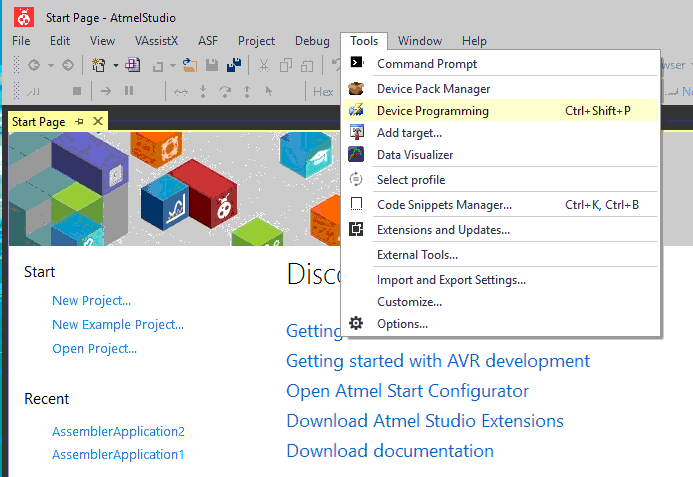The image size is (693, 477).
Task: Click Add target icon in menu
Action: pos(356,132)
